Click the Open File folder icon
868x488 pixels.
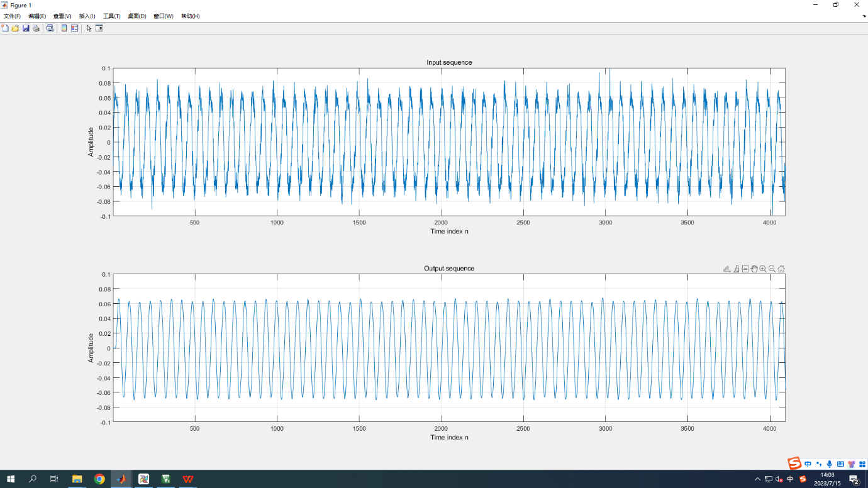[x=15, y=28]
